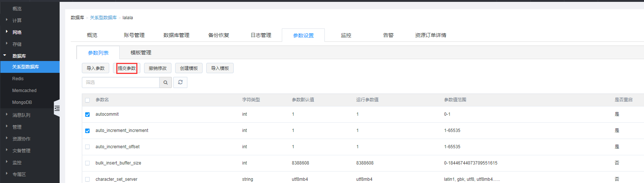The height and width of the screenshot is (183, 644).
Task: Open MongoDB in the sidebar
Action: coord(22,102)
